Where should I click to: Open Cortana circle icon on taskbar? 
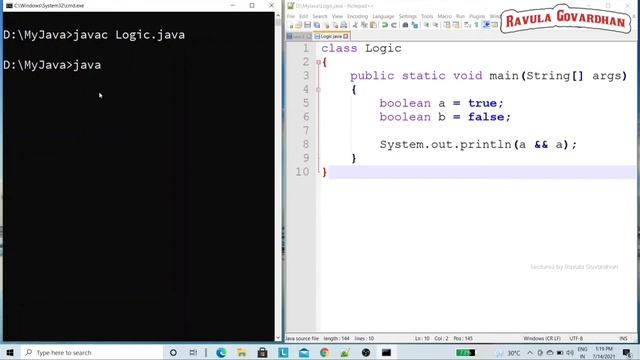pyautogui.click(x=173, y=352)
